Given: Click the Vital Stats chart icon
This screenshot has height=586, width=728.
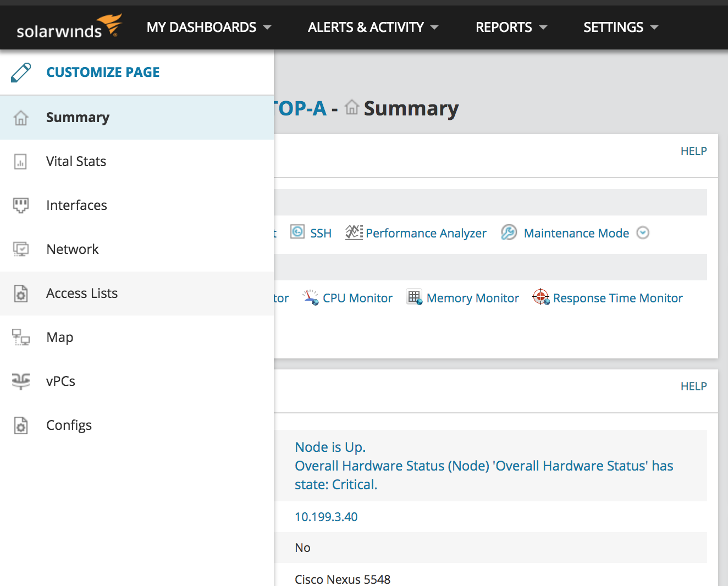Looking at the screenshot, I should [x=20, y=162].
